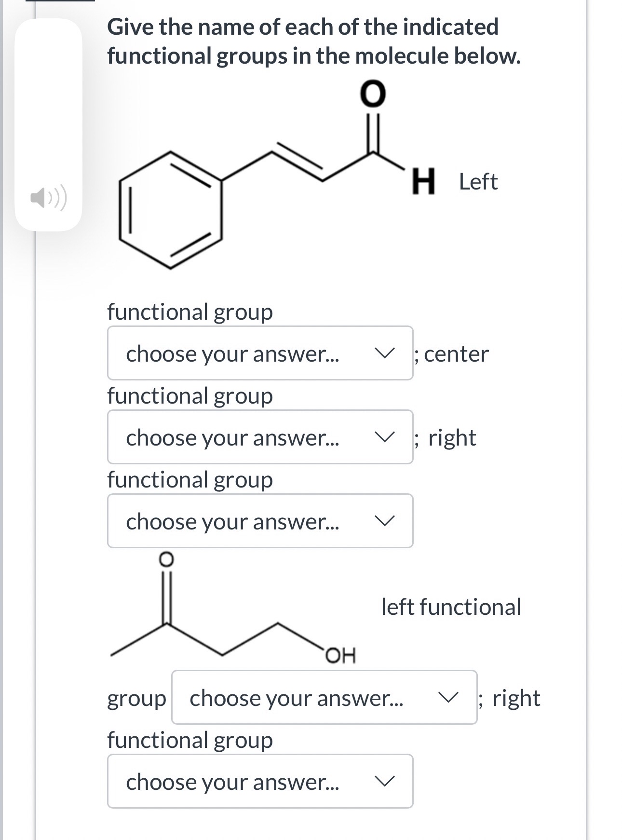Click the 'left functional' label text
Image resolution: width=622 pixels, height=840 pixels.
(x=450, y=608)
